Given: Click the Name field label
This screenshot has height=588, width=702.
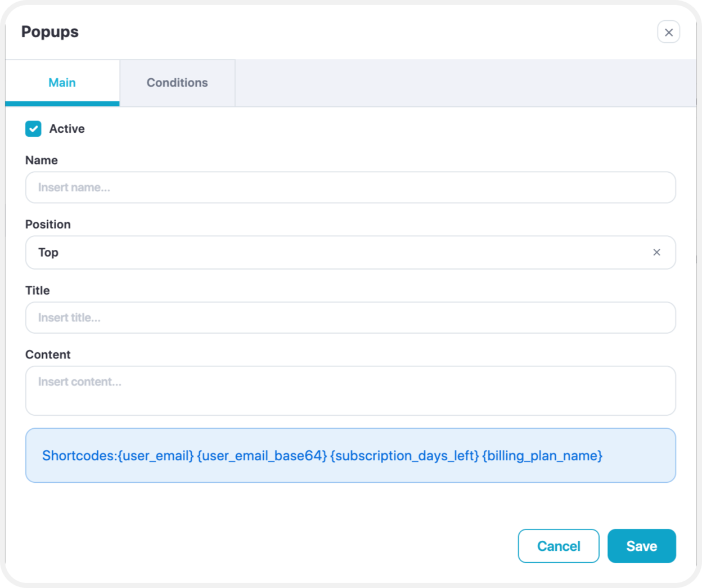Looking at the screenshot, I should [42, 160].
